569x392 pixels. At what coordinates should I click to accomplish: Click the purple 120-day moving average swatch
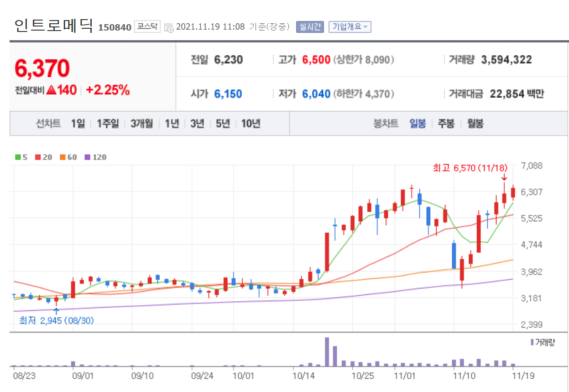tap(87, 157)
